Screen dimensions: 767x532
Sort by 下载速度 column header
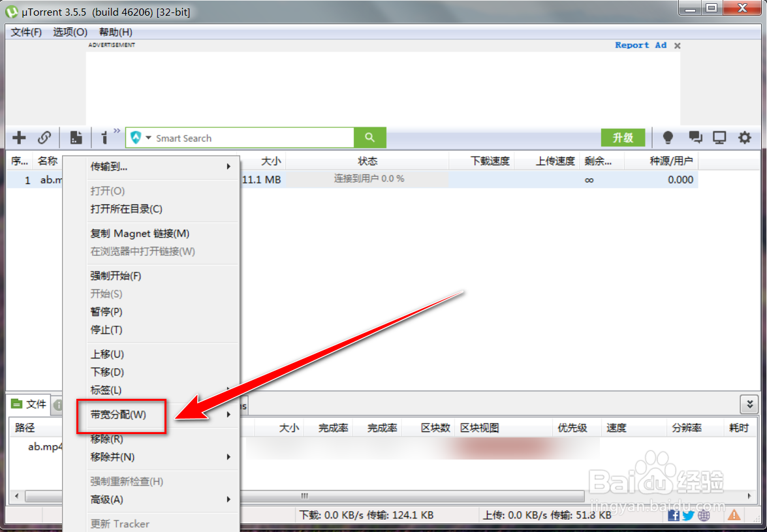click(x=482, y=161)
